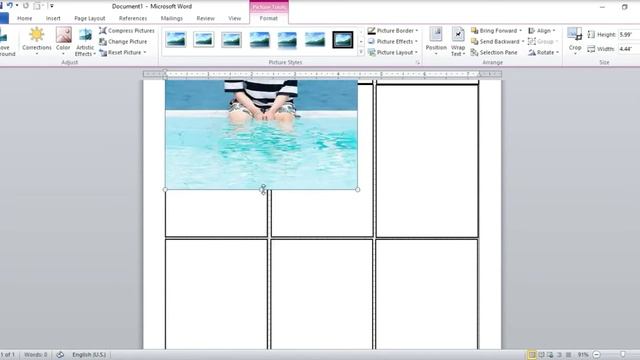Viewport: 640px width, 360px height.
Task: Click Send Backward
Action: coord(495,42)
